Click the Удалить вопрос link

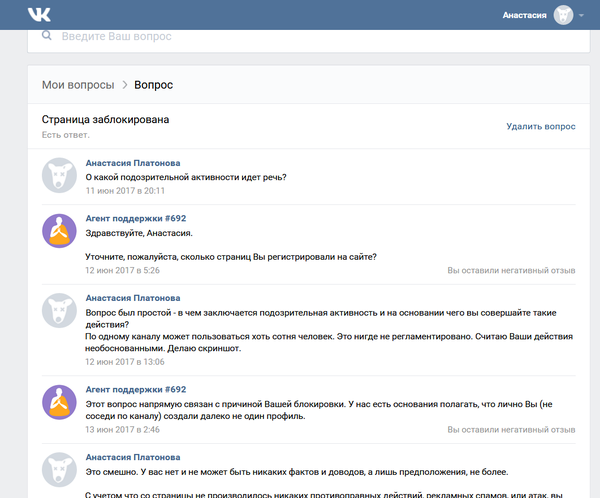click(541, 127)
